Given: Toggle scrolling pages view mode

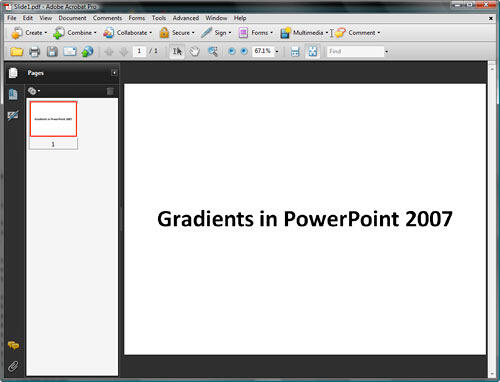Looking at the screenshot, I should 295,52.
